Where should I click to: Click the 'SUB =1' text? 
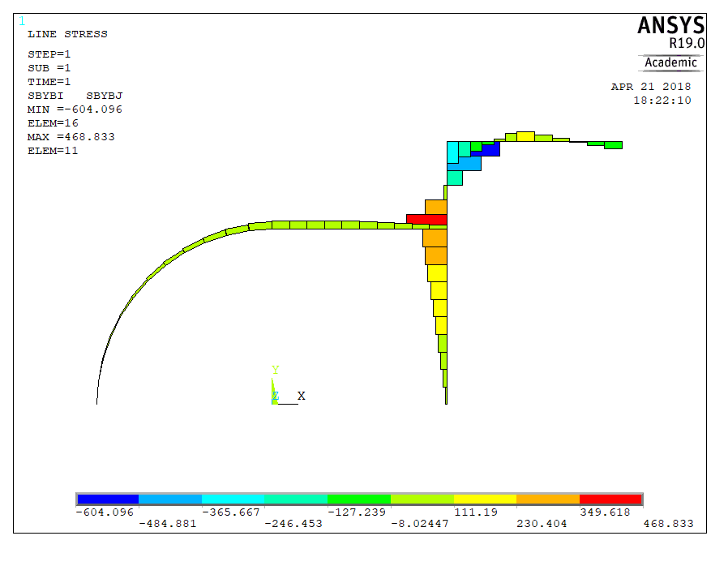point(49,68)
